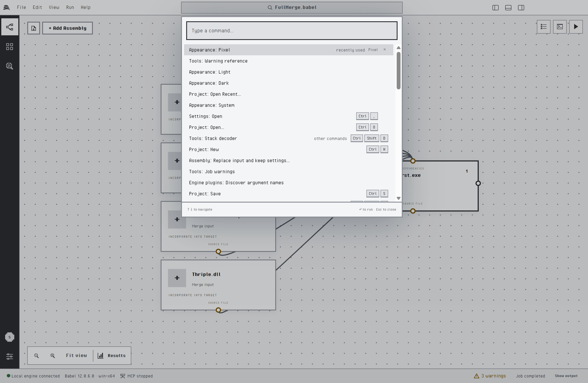Click the 3 warnings status text
This screenshot has height=383, width=588.
pyautogui.click(x=493, y=376)
